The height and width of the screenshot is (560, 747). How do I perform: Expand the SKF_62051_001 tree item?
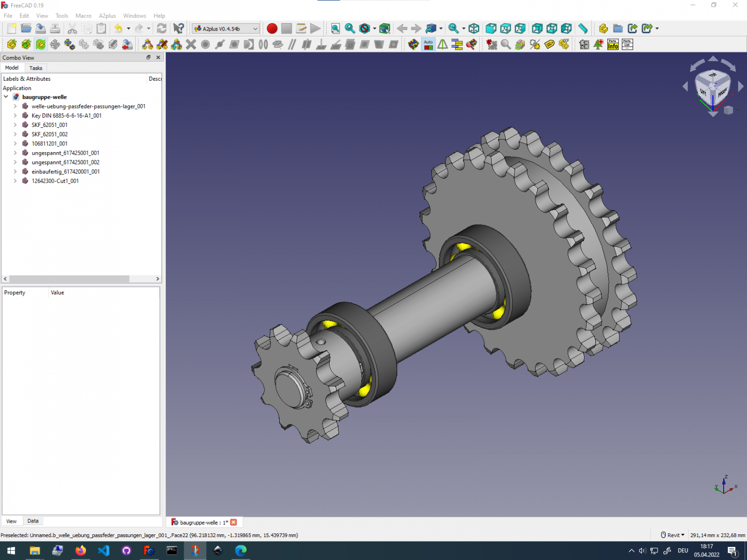coord(15,124)
